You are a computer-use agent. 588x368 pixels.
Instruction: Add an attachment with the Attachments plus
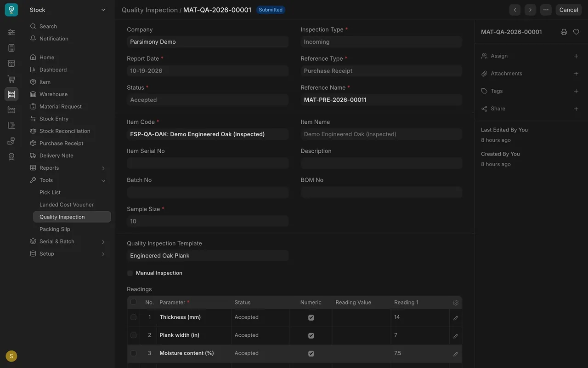(x=576, y=74)
